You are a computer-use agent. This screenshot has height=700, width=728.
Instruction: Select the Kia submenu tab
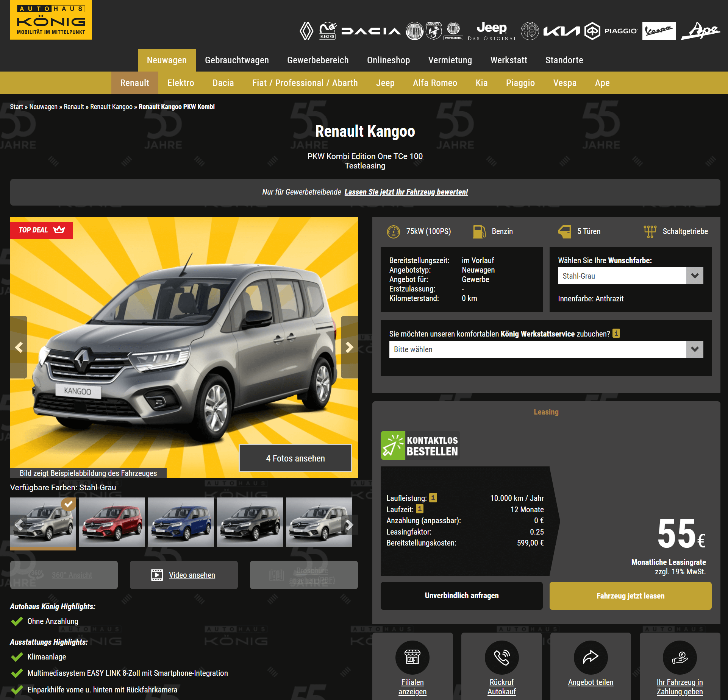coord(481,83)
